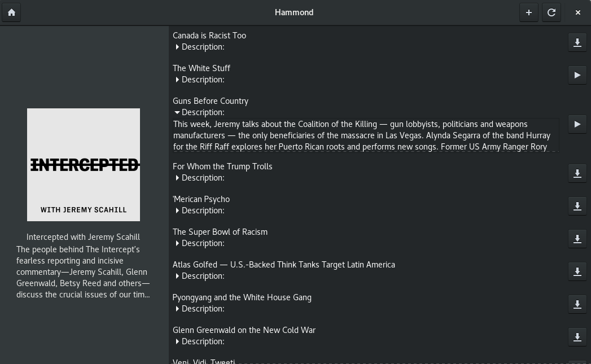Download 'For Whom the Trump Trolls'
Image resolution: width=591 pixels, height=364 pixels.
coord(577,173)
